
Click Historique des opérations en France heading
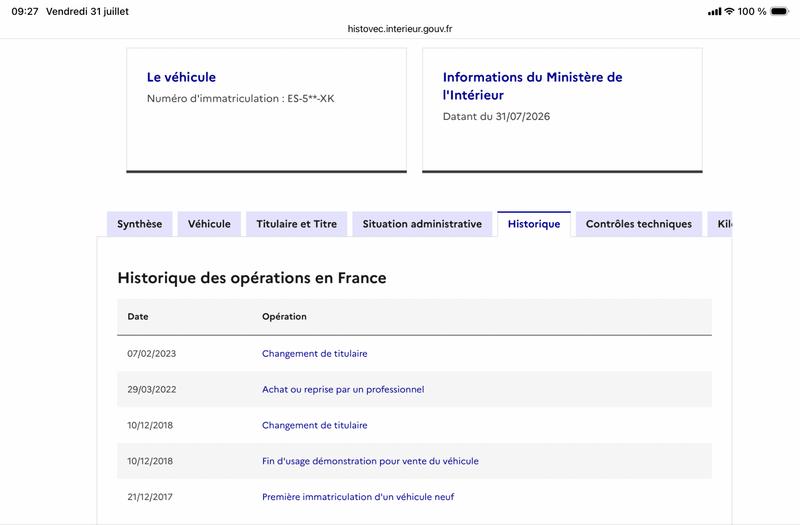pyautogui.click(x=252, y=278)
